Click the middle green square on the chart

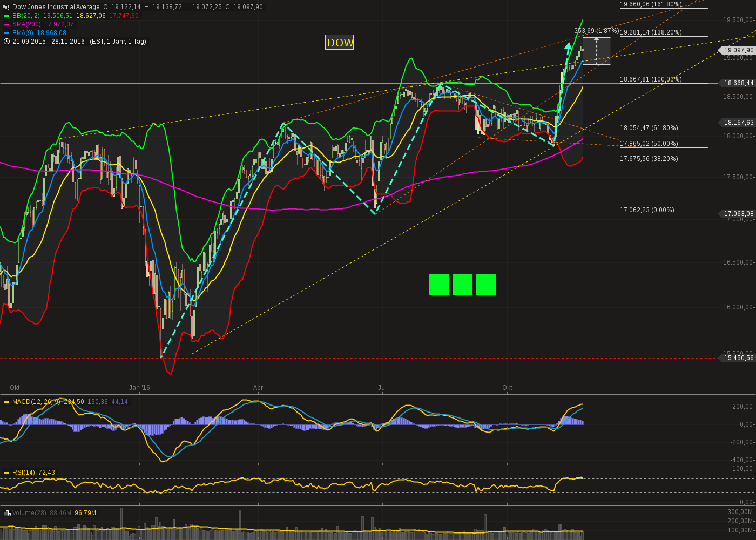pos(462,285)
